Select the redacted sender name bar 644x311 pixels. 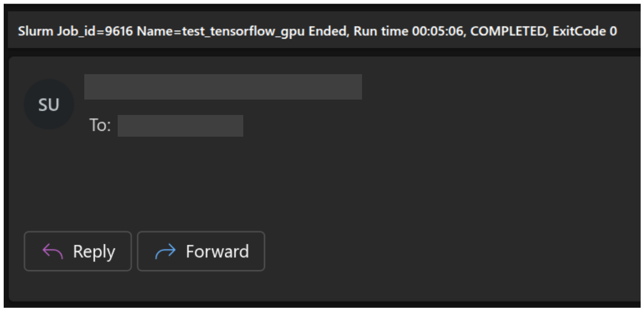(223, 87)
